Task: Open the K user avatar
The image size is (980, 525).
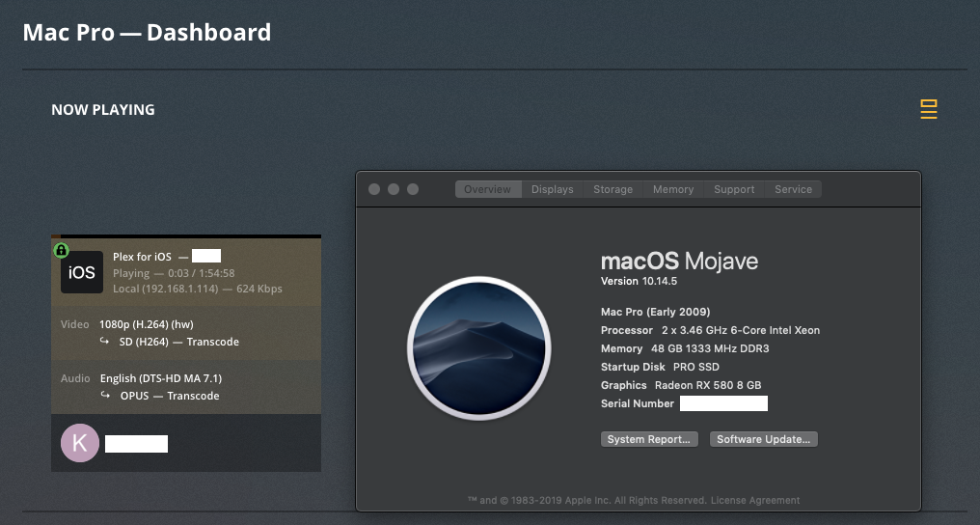Action: tap(80, 443)
